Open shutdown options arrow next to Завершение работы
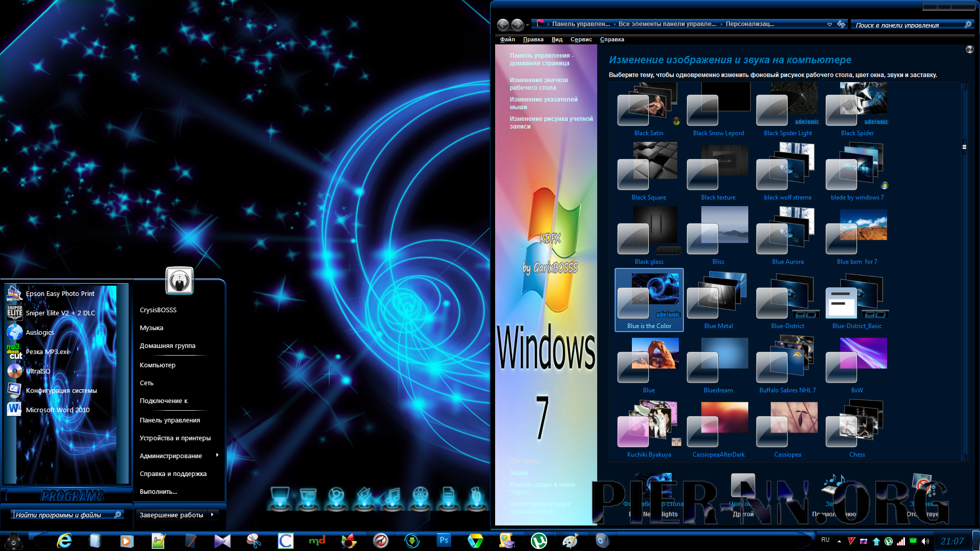Image resolution: width=980 pixels, height=551 pixels. (212, 514)
